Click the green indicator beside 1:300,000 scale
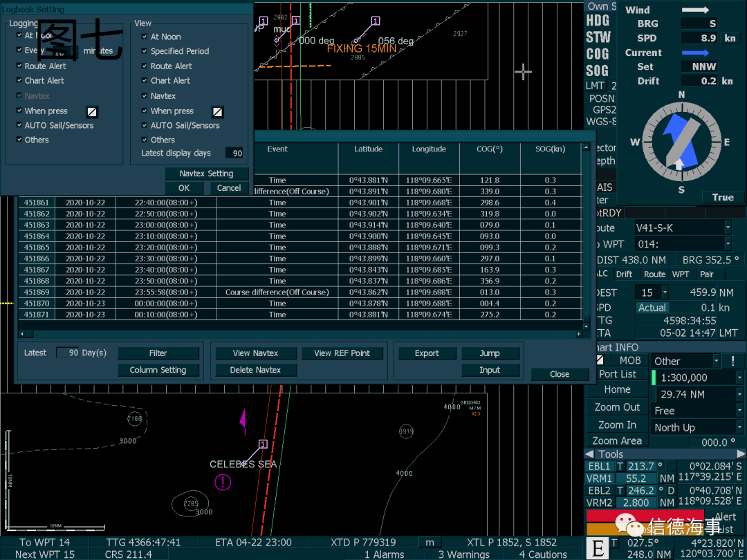This screenshot has width=747, height=560. pos(654,377)
